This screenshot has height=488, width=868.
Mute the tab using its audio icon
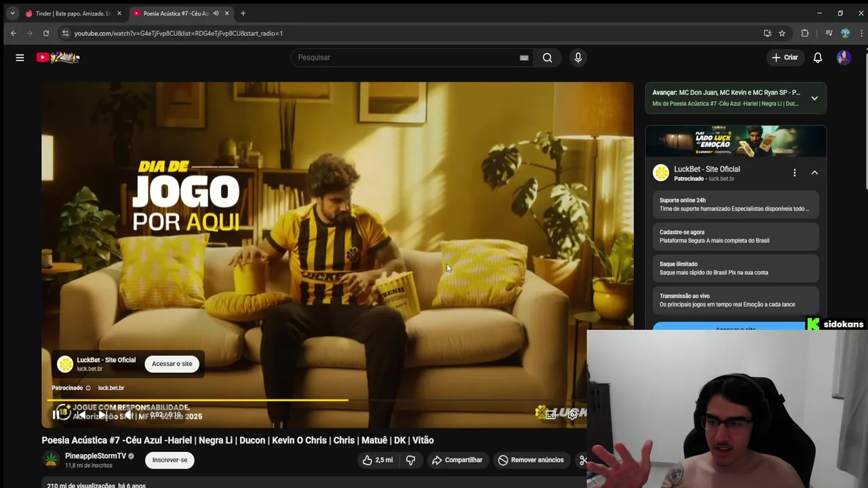[x=216, y=14]
